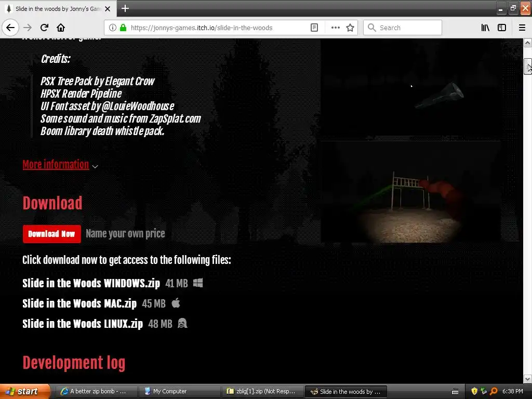Click the red Download Now button
The width and height of the screenshot is (532, 399).
click(x=52, y=234)
